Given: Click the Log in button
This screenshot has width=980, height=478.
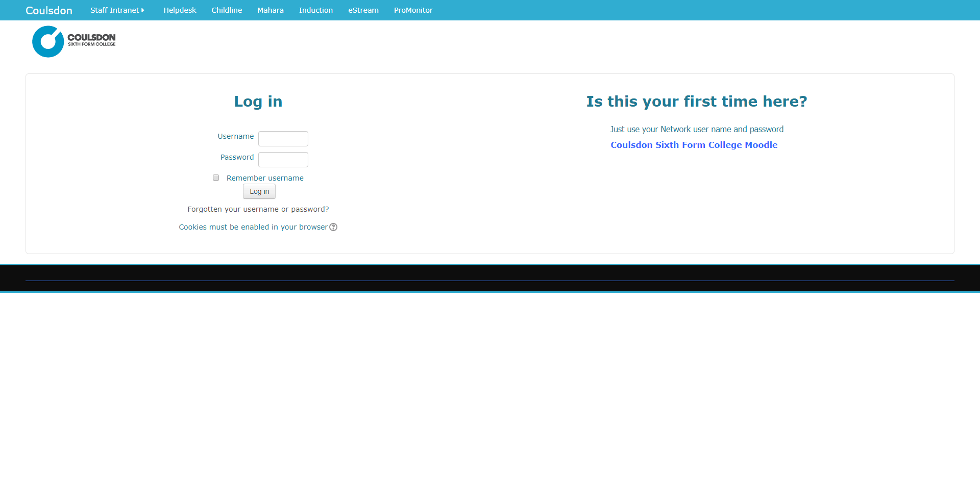Looking at the screenshot, I should pyautogui.click(x=259, y=191).
